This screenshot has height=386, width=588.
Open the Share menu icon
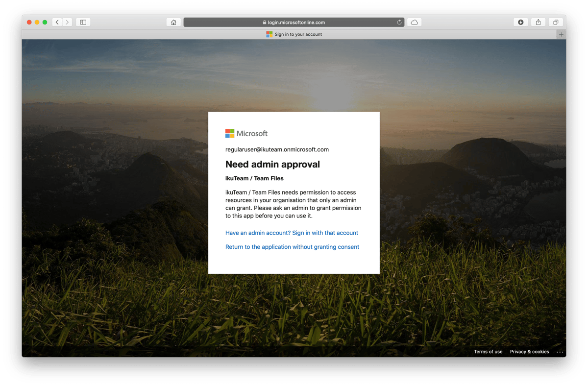point(538,22)
